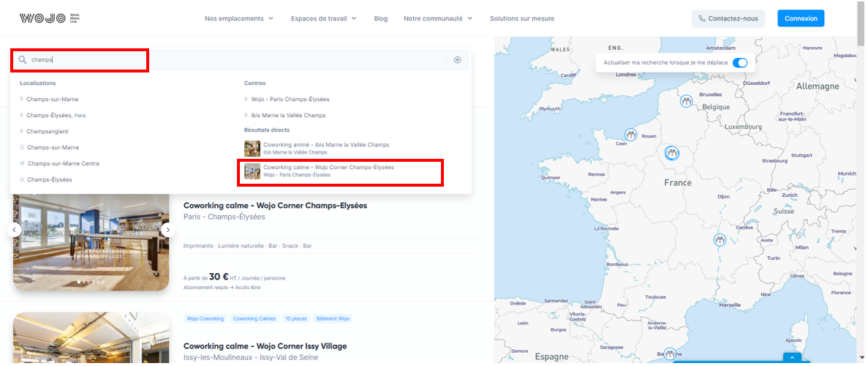Click the Champs-Elysées card workspace photo

click(x=91, y=242)
